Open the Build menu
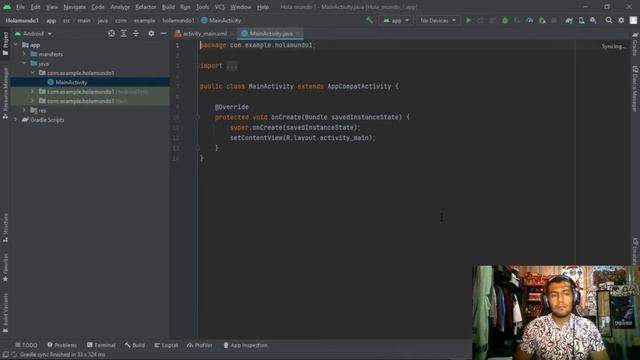 pos(168,7)
